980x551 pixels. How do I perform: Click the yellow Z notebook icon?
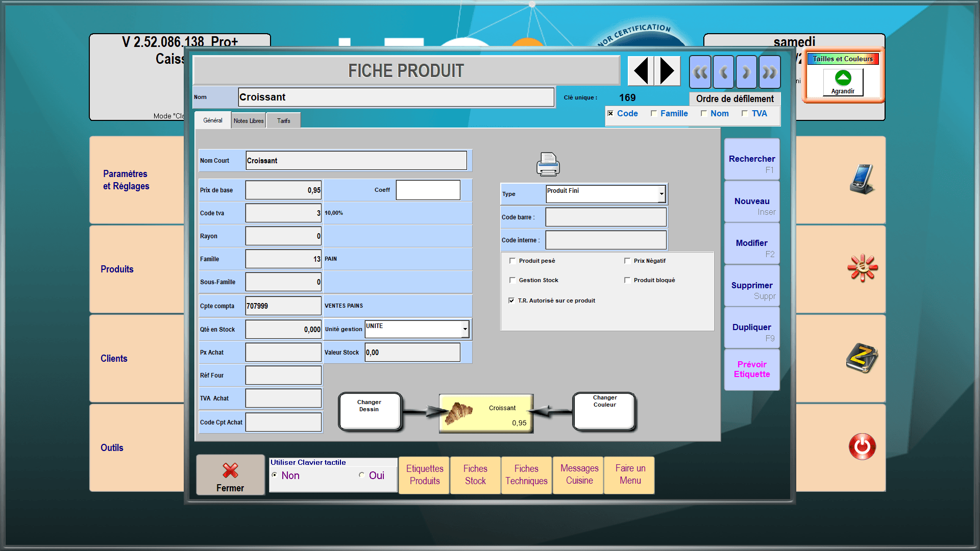pyautogui.click(x=862, y=358)
